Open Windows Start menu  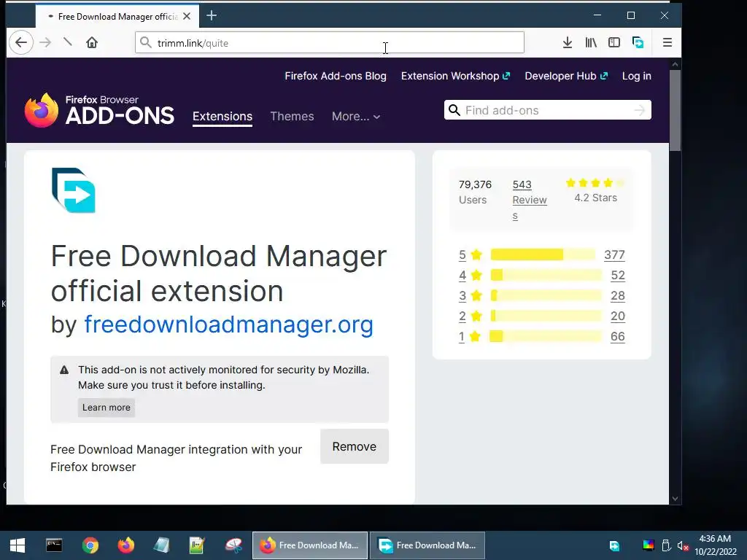[18, 545]
